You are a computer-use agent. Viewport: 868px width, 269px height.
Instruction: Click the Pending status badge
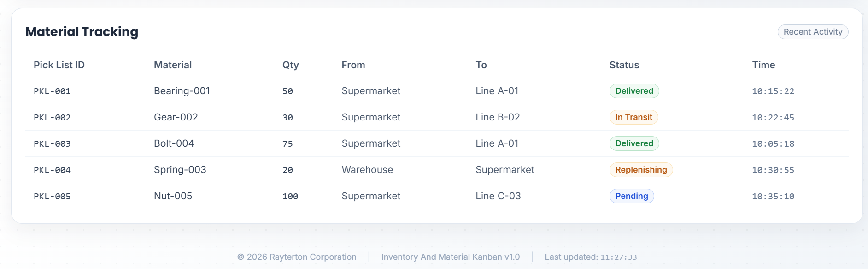click(x=631, y=196)
